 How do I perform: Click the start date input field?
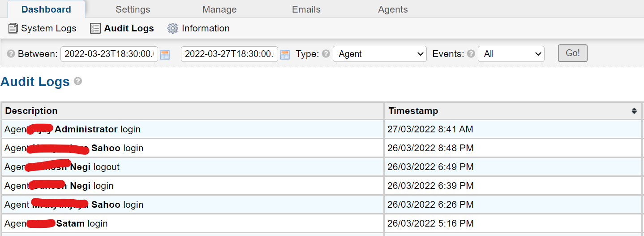click(x=109, y=54)
